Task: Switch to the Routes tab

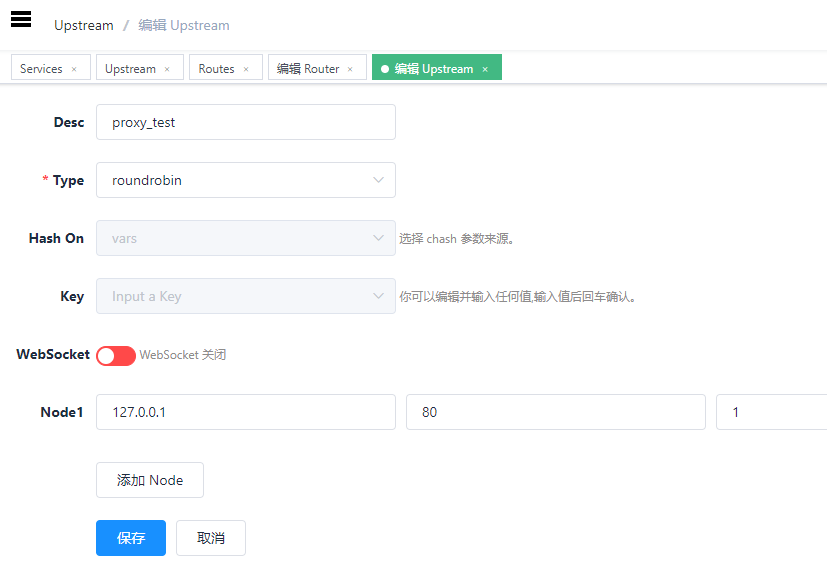Action: [x=226, y=67]
